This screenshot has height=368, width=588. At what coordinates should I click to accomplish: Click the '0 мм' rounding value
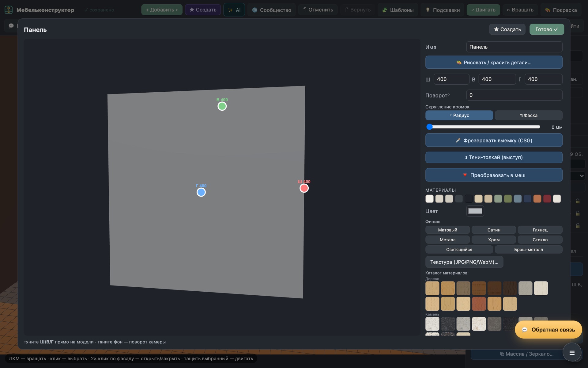point(557,127)
